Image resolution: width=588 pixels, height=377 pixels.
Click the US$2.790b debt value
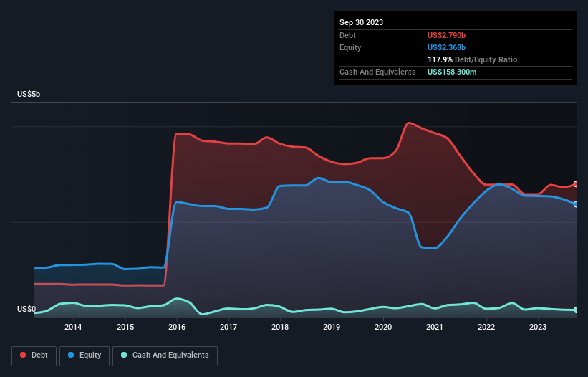click(446, 35)
